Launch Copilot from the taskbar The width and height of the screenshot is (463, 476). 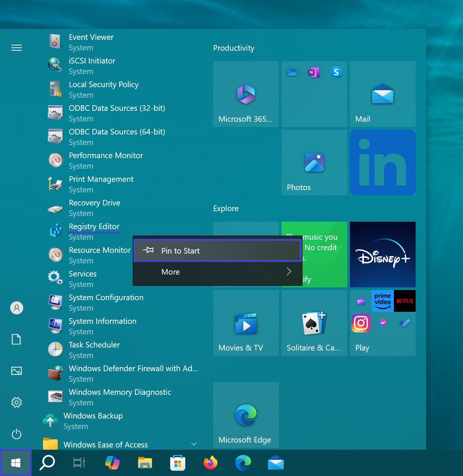(x=112, y=463)
